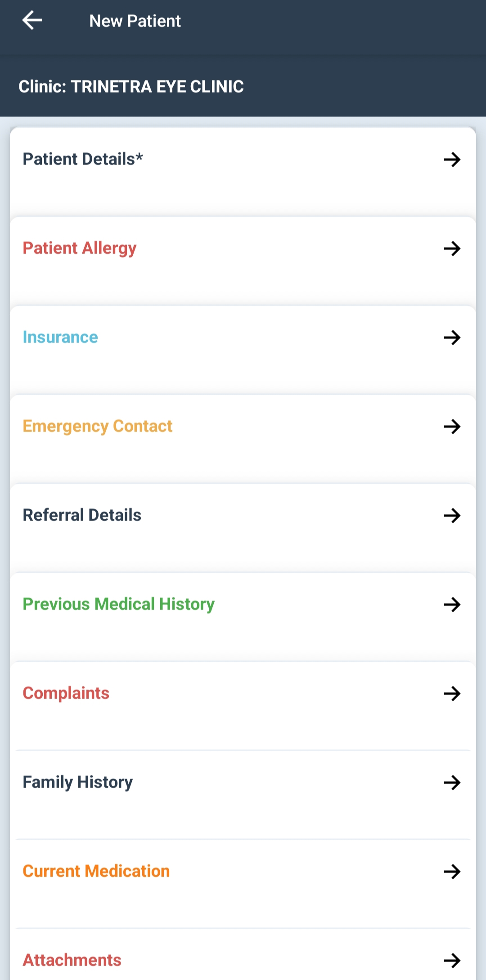Hit the arrow icon next to Referral Details

452,516
